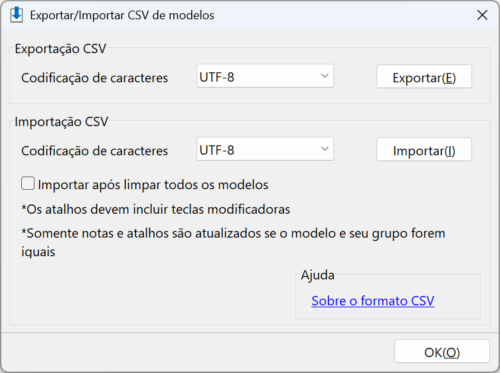Click the 'Importar após limpar todos os modelos' label
Image resolution: width=500 pixels, height=373 pixels.
153,185
